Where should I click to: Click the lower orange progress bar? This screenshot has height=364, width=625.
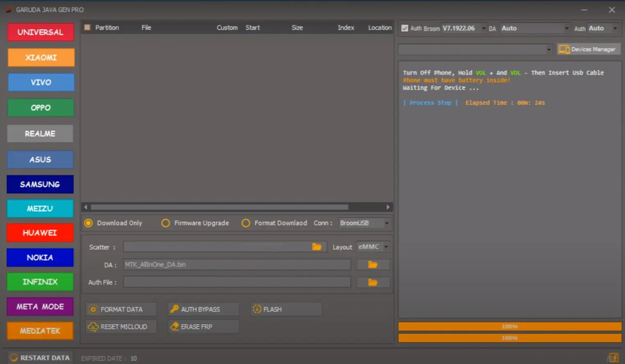click(x=510, y=338)
